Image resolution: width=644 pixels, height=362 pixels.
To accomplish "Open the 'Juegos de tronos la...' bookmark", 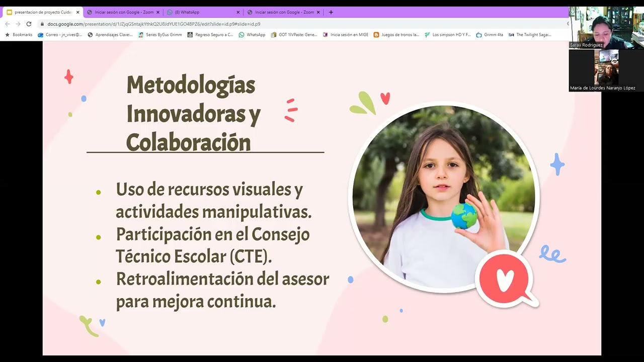I will click(396, 35).
